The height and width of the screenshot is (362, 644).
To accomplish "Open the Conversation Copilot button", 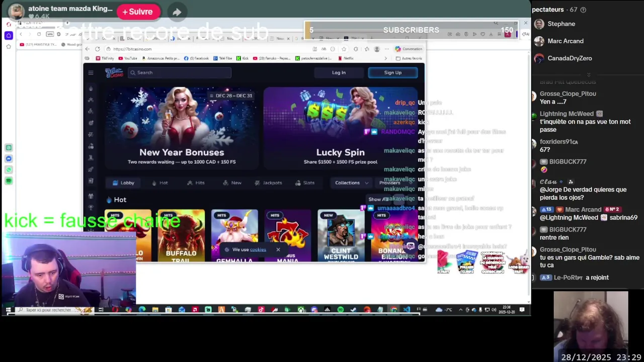I will [x=409, y=49].
